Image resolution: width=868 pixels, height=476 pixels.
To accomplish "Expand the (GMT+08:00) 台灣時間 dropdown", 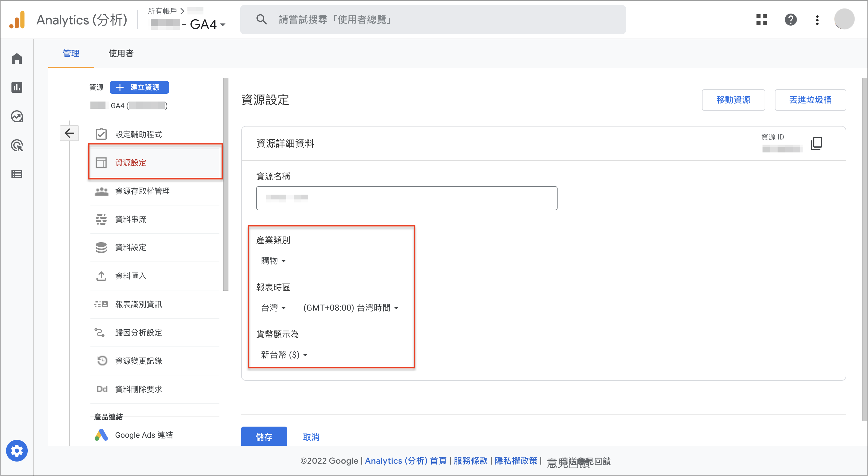I will click(x=351, y=308).
